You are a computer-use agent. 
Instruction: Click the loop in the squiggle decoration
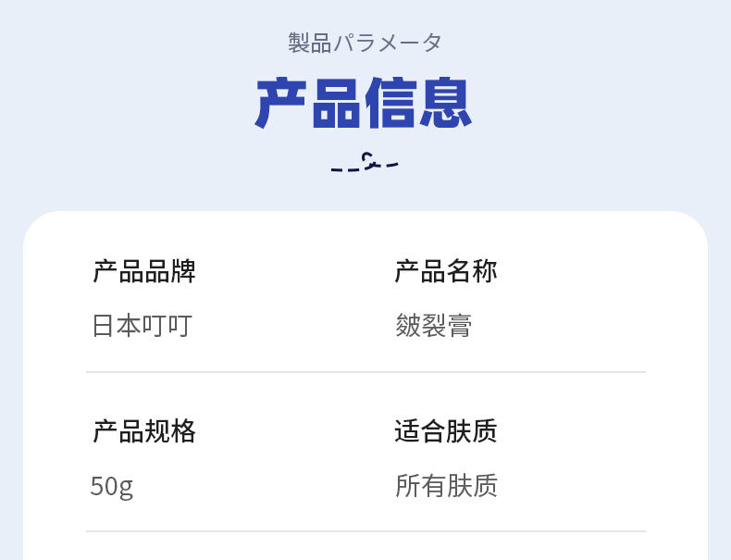click(x=368, y=157)
